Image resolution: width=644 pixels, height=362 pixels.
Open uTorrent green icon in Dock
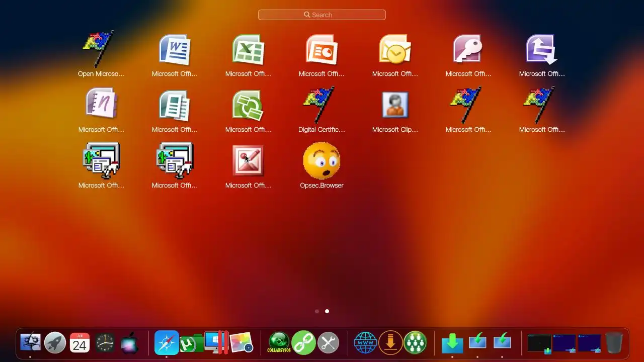[x=191, y=343]
